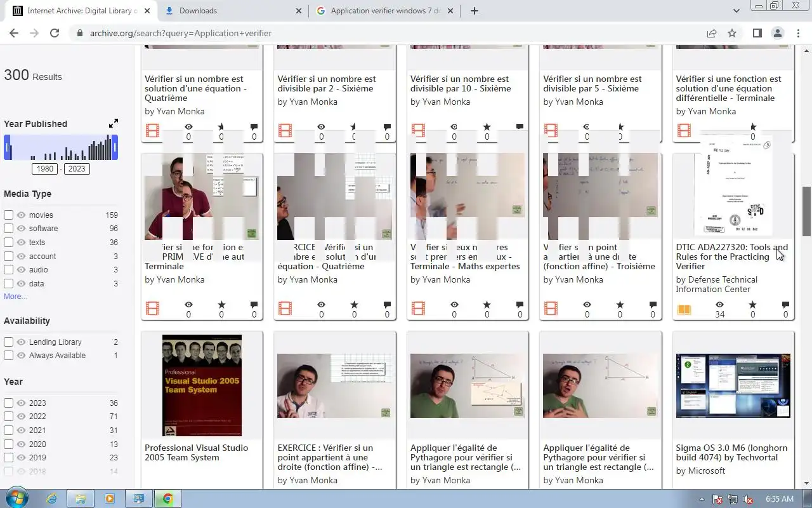Click the volume icon in system tray
The height and width of the screenshot is (508, 812).
(x=748, y=499)
